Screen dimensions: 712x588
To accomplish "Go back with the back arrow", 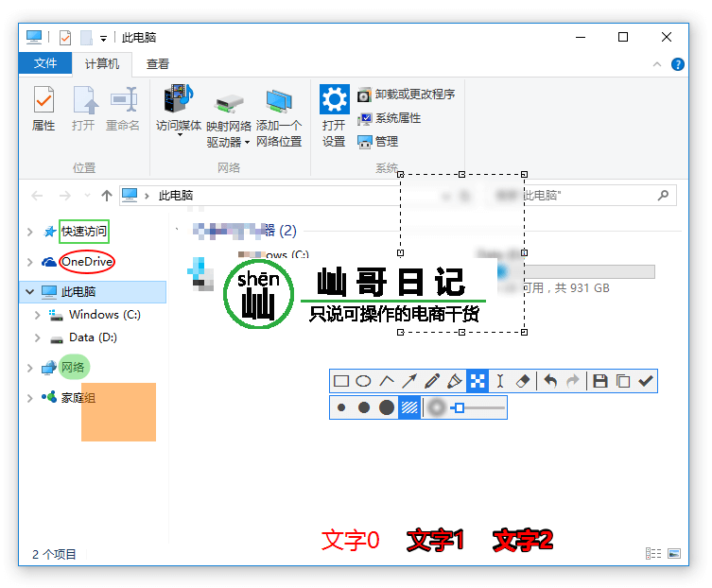I will 37,196.
